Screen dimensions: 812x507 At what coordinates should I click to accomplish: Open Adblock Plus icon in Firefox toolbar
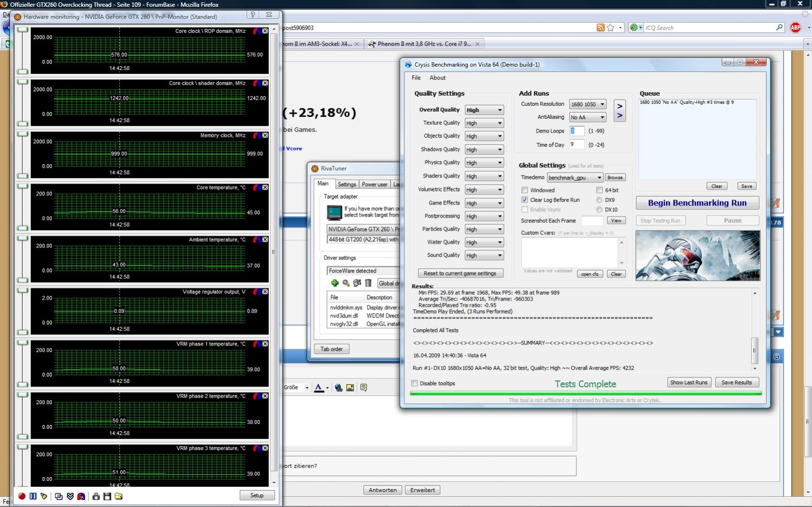point(796,28)
